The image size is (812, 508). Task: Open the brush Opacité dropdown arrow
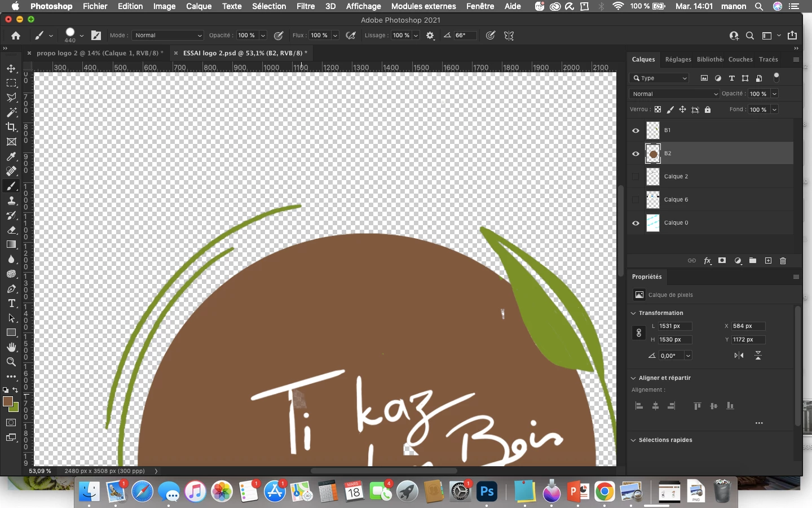click(263, 36)
